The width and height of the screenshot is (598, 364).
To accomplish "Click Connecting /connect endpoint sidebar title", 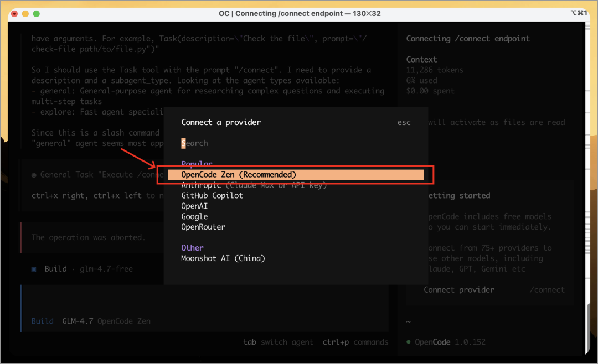I will coord(467,39).
